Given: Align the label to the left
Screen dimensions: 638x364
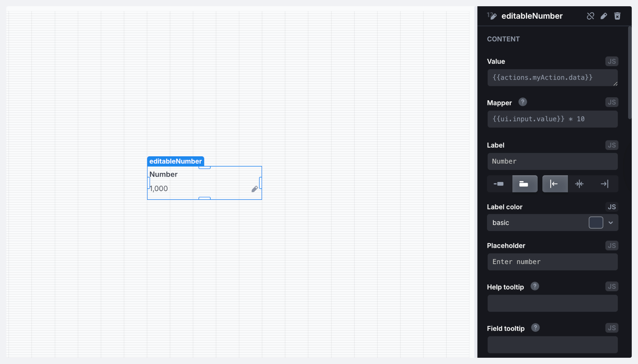Looking at the screenshot, I should pyautogui.click(x=555, y=184).
